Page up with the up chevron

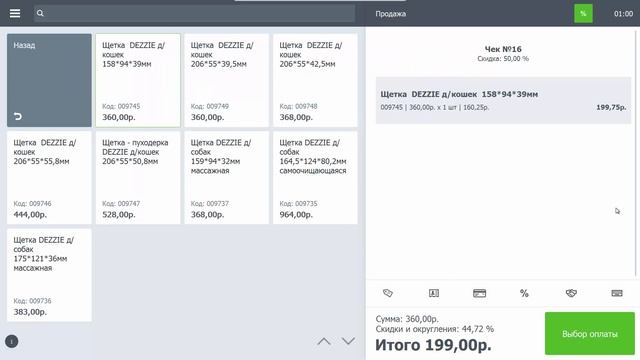[324, 341]
